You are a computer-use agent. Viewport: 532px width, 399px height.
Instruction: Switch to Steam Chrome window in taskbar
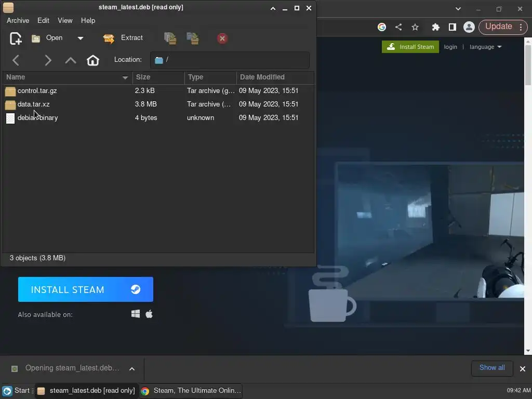pos(191,391)
